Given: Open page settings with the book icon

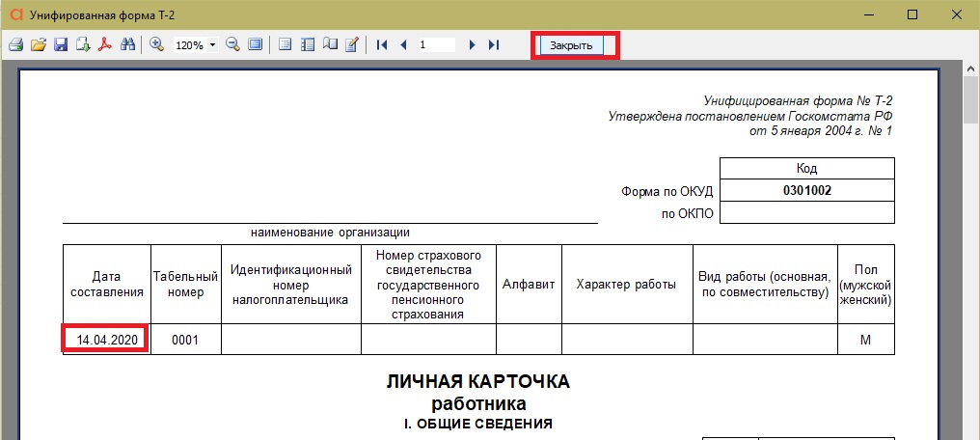Looking at the screenshot, I should 329,45.
